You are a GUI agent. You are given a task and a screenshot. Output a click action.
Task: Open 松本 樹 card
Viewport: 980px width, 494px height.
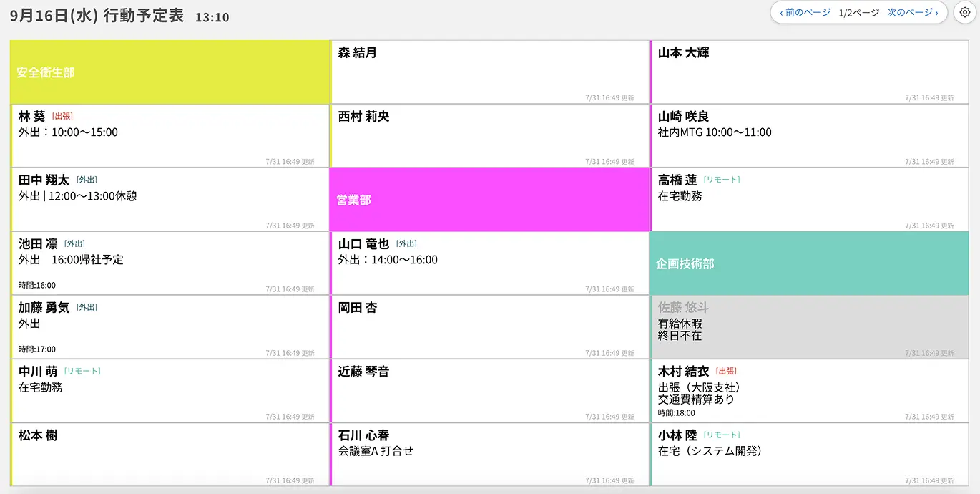[x=170, y=455]
